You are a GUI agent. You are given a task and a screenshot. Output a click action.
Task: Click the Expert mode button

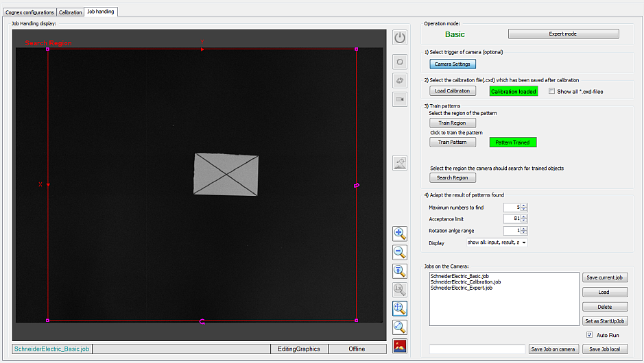click(563, 34)
